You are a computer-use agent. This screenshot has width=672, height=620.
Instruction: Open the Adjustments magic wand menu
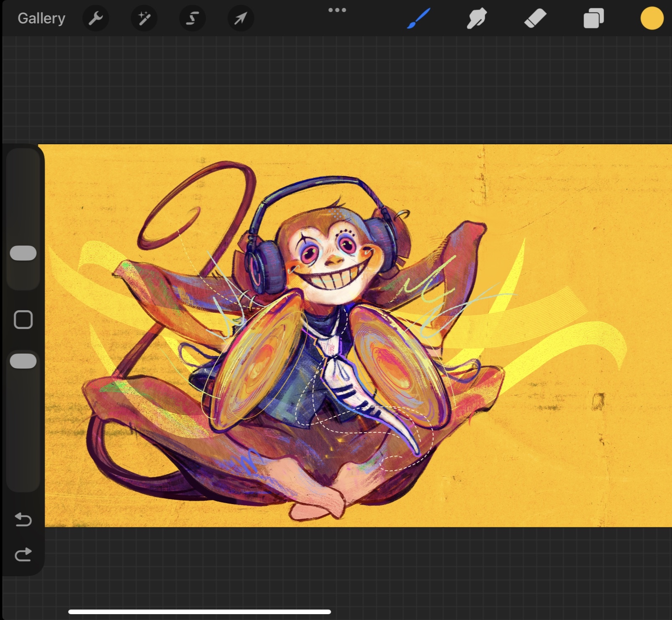144,18
